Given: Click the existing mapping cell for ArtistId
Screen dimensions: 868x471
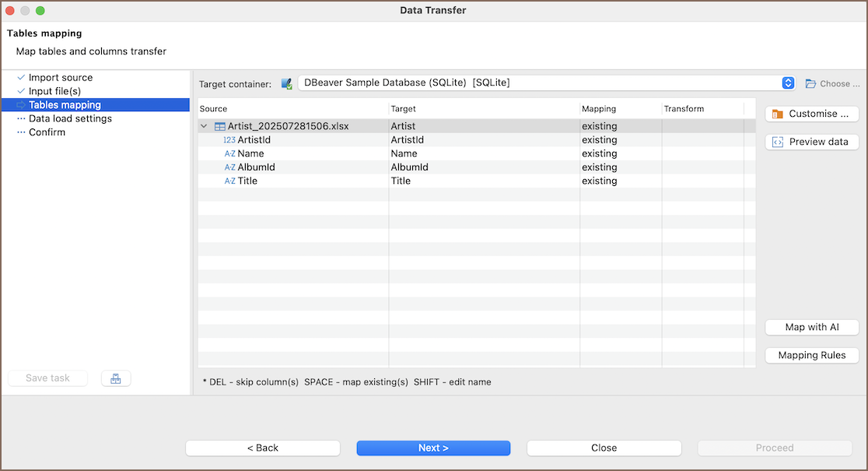Looking at the screenshot, I should (600, 140).
